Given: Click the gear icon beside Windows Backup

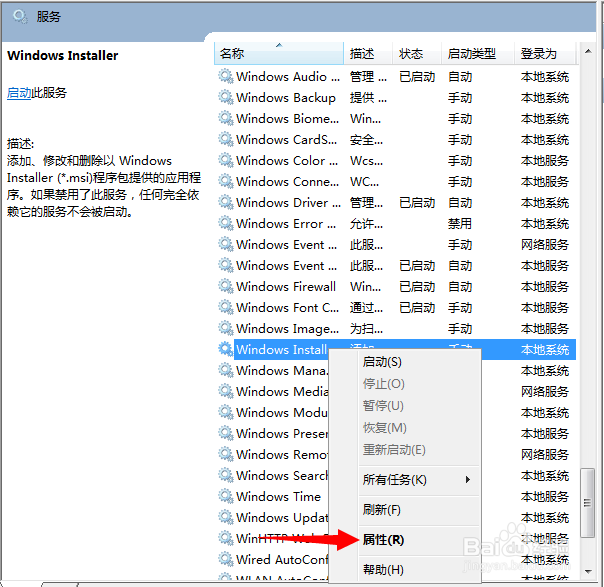Looking at the screenshot, I should pyautogui.click(x=226, y=97).
